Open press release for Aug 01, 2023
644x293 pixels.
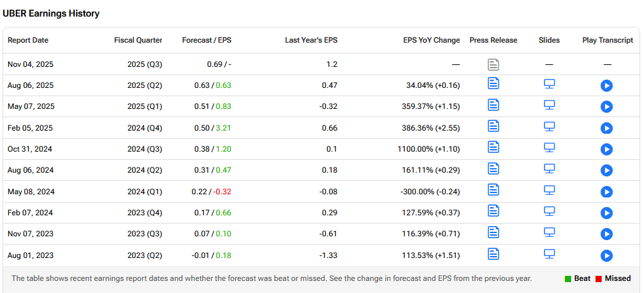pos(493,254)
